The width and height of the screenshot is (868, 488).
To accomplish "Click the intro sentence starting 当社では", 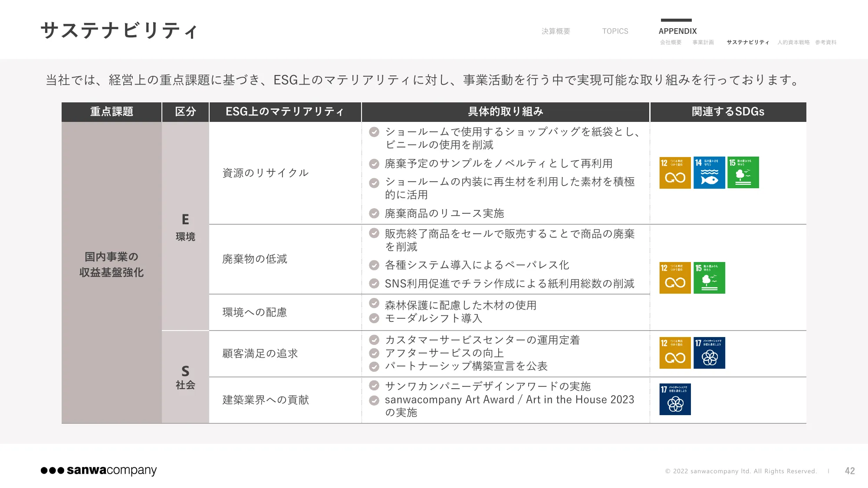I will [423, 80].
